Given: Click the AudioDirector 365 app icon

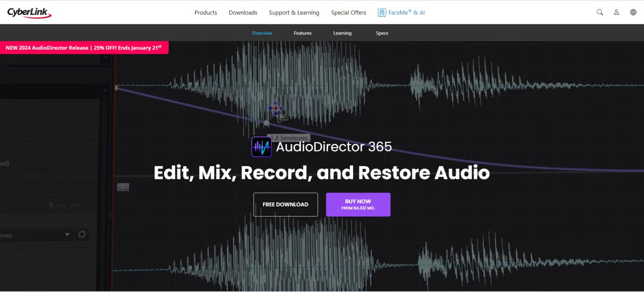Looking at the screenshot, I should pyautogui.click(x=261, y=147).
